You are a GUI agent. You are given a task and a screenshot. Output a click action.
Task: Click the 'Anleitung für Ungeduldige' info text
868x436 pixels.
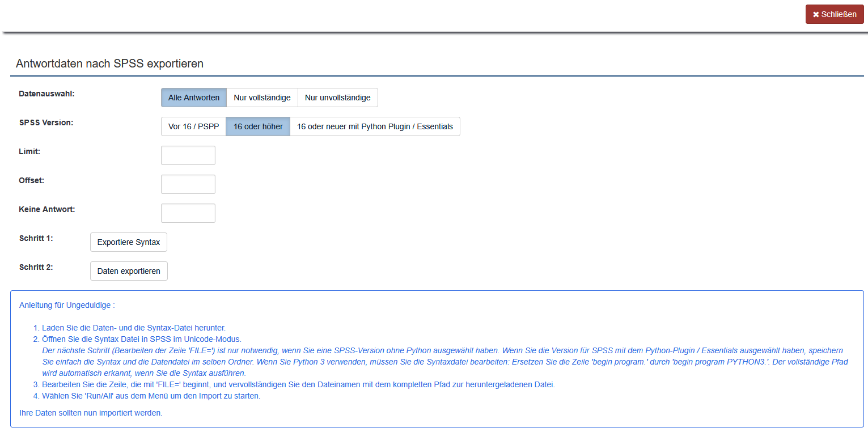click(67, 305)
